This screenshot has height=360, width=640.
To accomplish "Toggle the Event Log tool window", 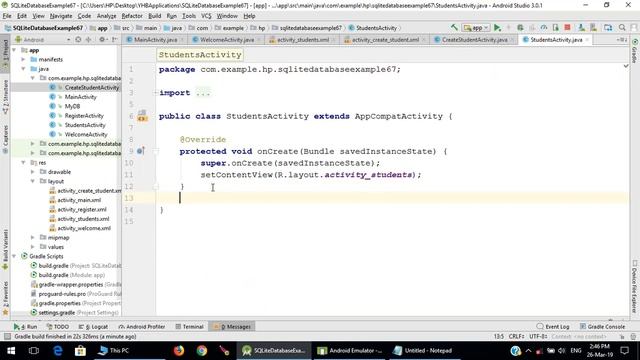I will [553, 327].
